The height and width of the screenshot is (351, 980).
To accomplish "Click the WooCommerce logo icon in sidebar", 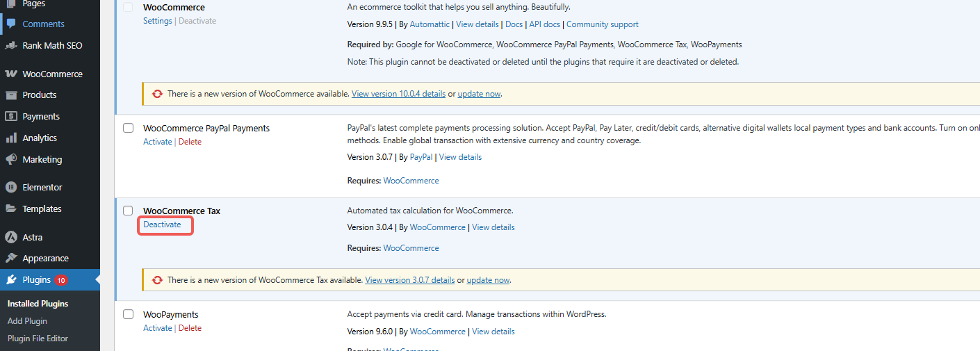I will (x=10, y=74).
